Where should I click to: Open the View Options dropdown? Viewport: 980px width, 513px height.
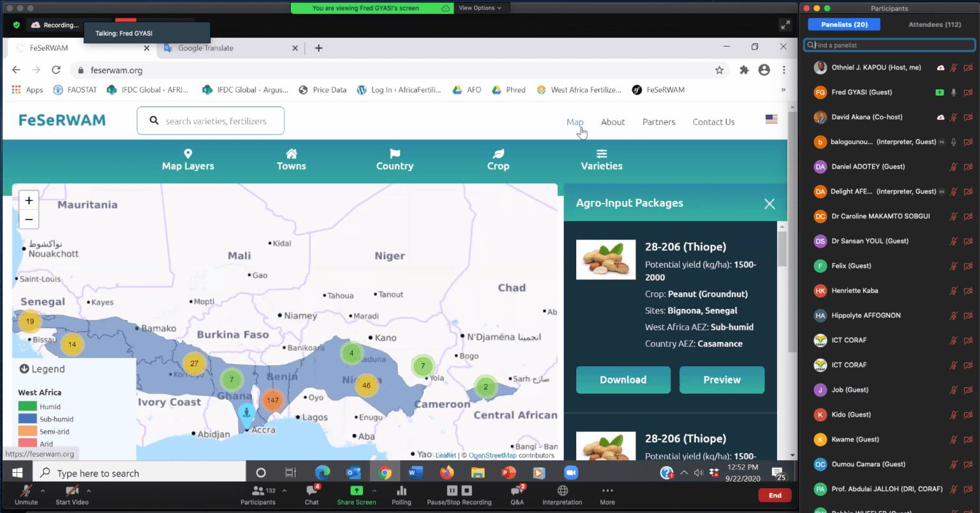pos(479,8)
